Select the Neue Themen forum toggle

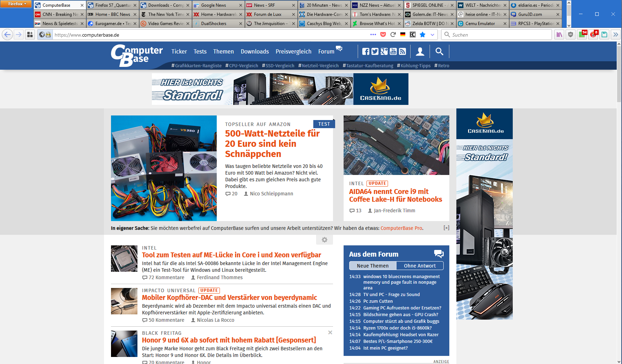(373, 266)
